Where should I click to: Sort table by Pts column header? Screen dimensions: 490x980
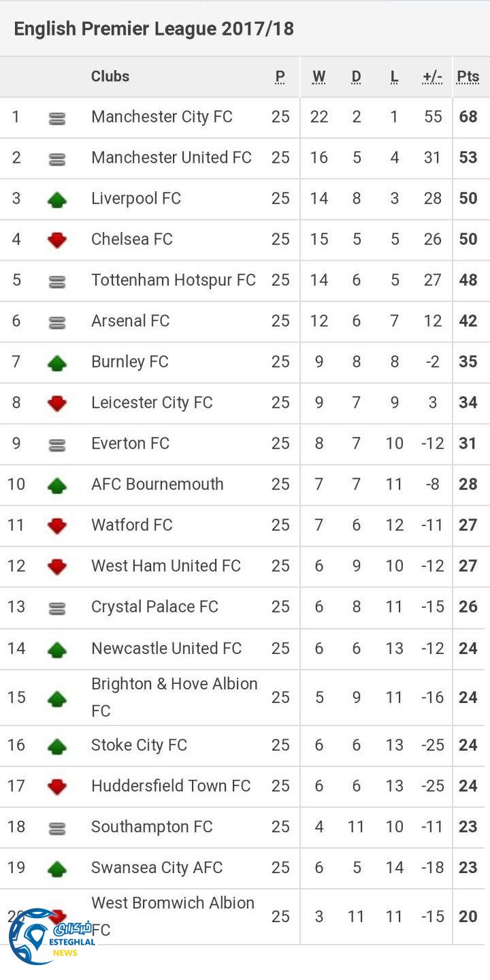(x=468, y=76)
